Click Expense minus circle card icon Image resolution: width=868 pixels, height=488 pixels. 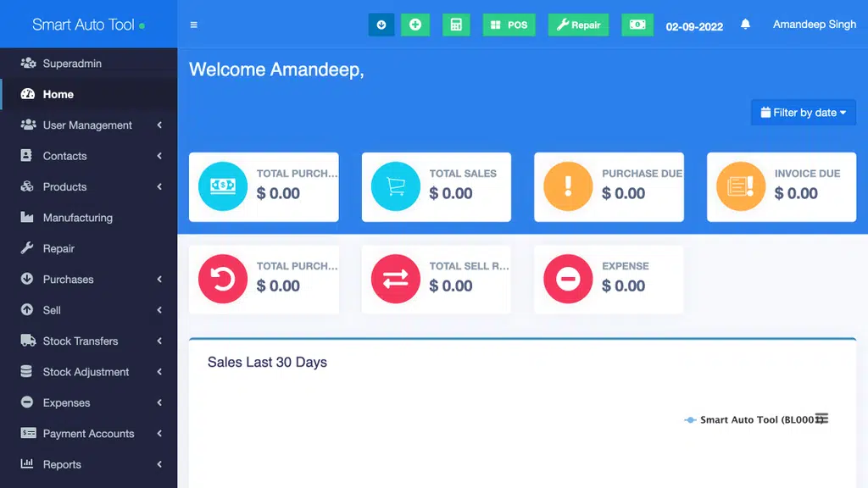(x=568, y=279)
